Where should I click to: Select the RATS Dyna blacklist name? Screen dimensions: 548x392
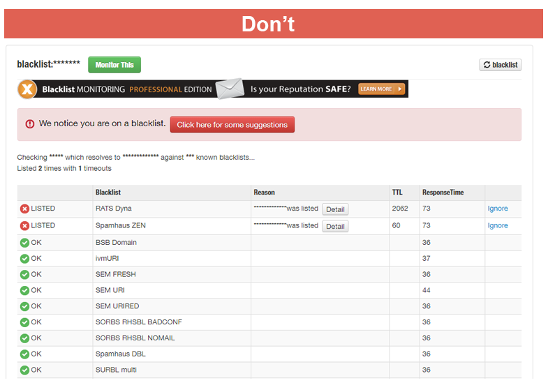114,209
